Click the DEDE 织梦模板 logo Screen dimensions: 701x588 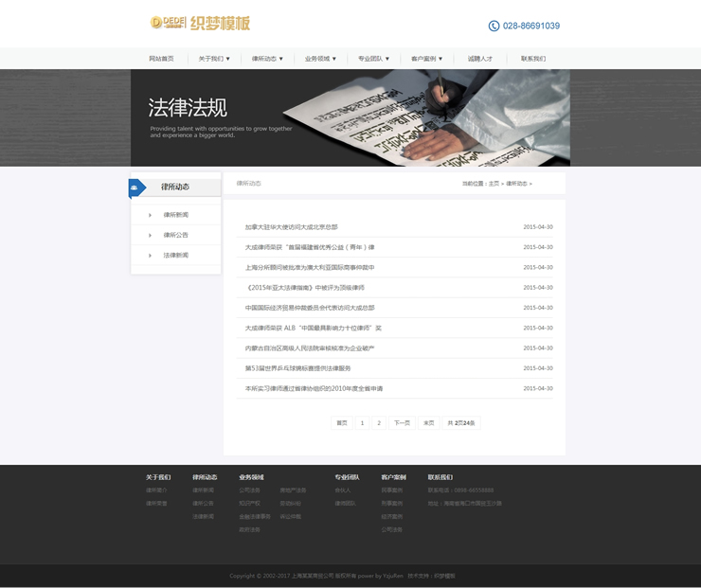[200, 23]
